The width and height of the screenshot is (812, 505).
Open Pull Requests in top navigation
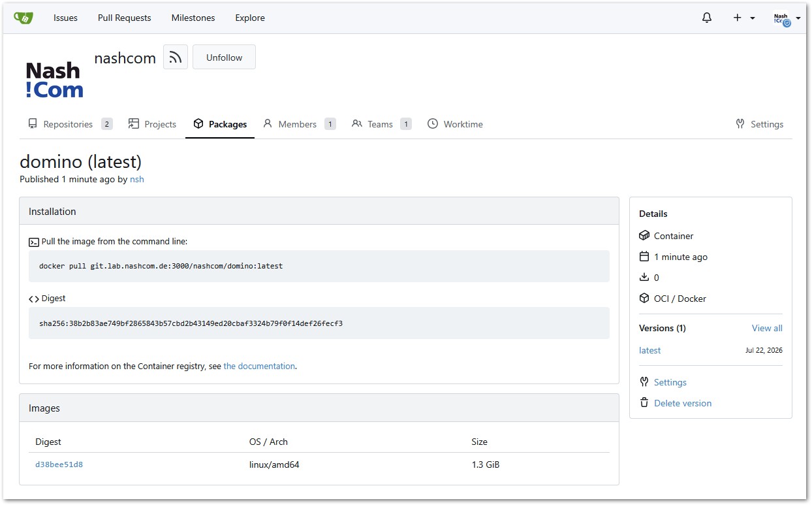[x=124, y=18]
